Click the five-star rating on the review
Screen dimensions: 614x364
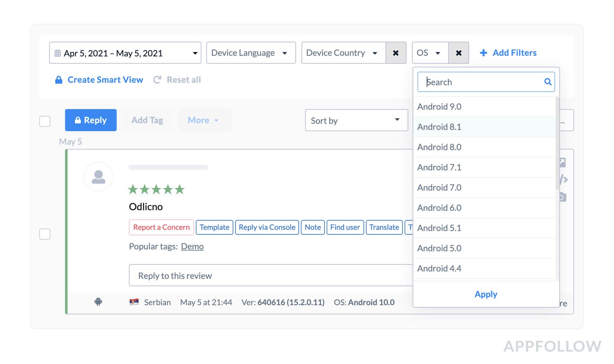click(156, 189)
